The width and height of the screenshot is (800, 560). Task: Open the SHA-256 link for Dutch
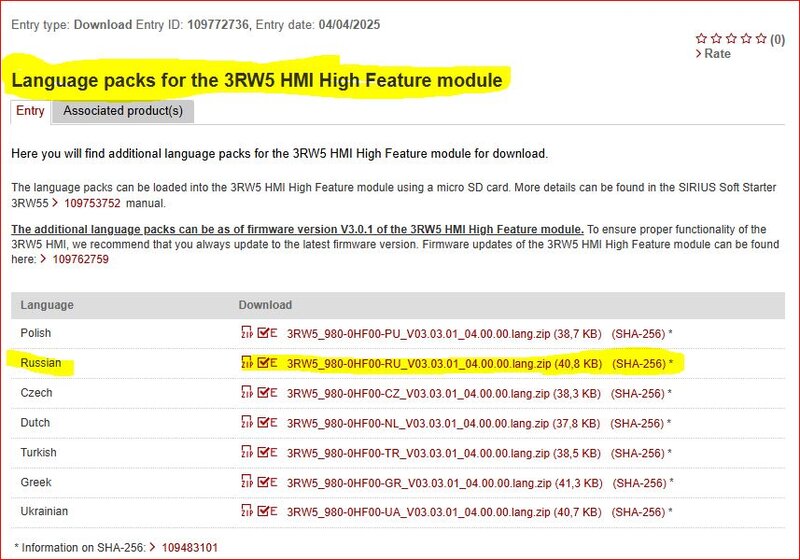[637, 423]
